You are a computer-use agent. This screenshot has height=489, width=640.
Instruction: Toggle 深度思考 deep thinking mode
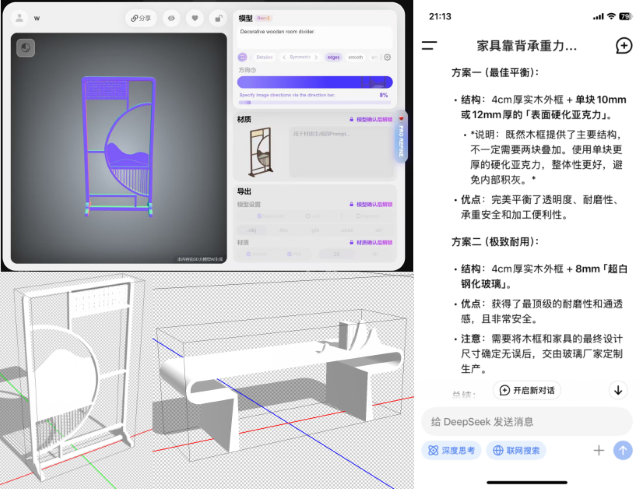(x=451, y=451)
